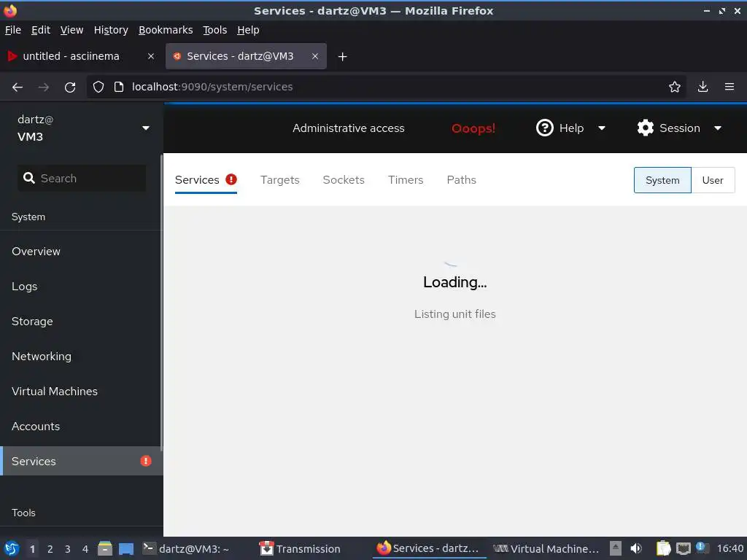The width and height of the screenshot is (747, 560).
Task: Click the taskbar clock 16:40
Action: coord(729,548)
